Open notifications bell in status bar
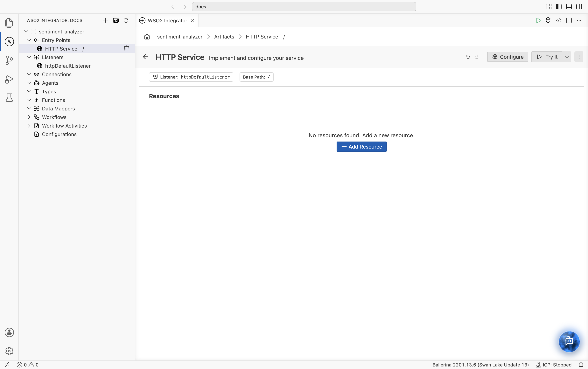The image size is (588, 369). point(581,365)
